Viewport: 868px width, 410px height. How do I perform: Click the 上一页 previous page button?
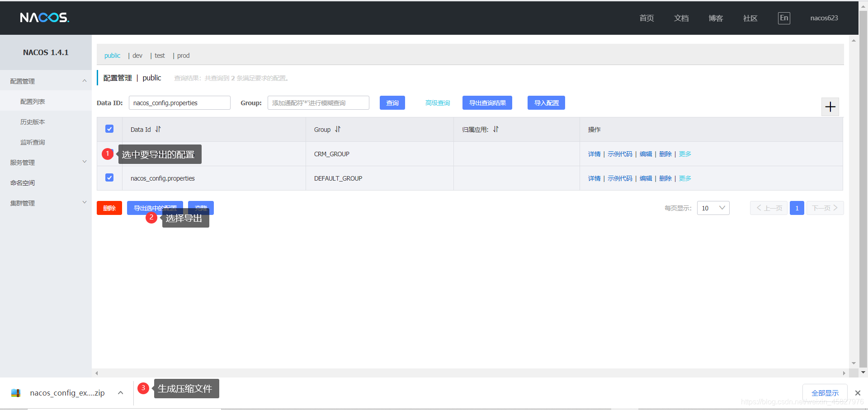click(769, 208)
